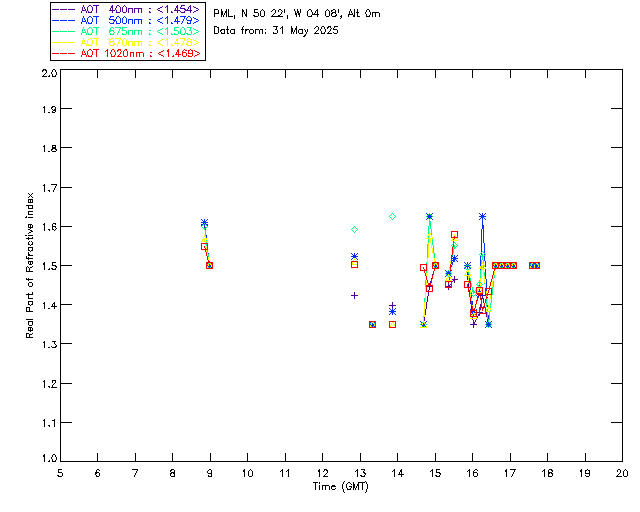The height and width of the screenshot is (512, 640).
Task: Click the x-axis tick label '11'
Action: [x=285, y=473]
